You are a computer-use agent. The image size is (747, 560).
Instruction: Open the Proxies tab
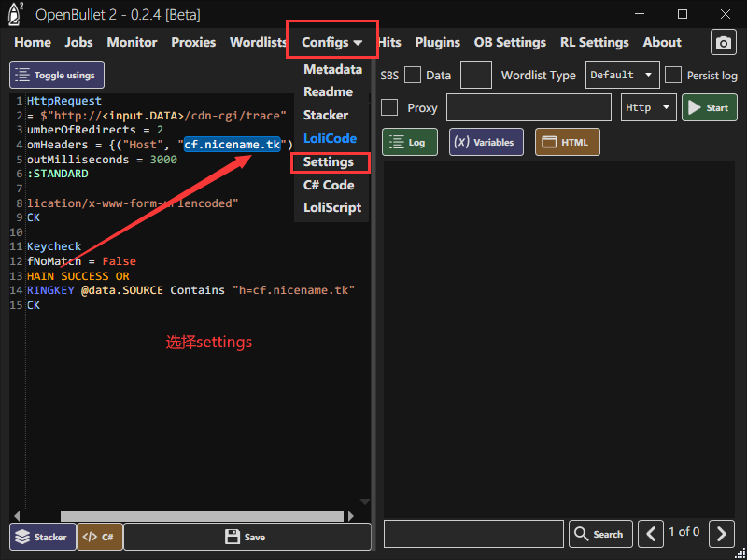tap(193, 42)
